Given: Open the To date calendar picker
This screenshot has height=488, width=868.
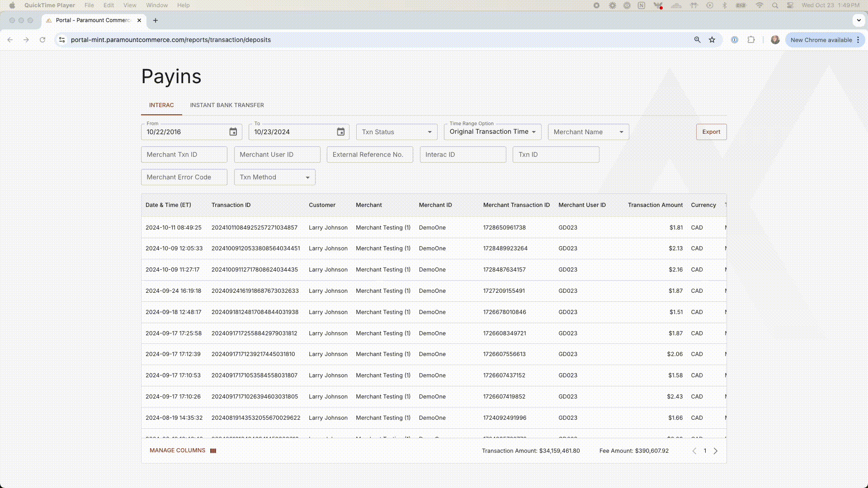Looking at the screenshot, I should coord(340,132).
